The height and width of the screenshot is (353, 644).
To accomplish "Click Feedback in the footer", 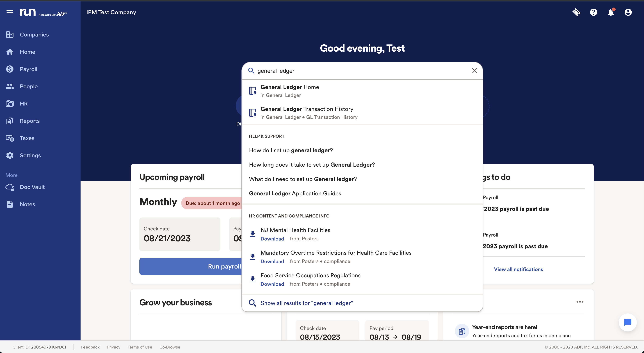I will (90, 347).
